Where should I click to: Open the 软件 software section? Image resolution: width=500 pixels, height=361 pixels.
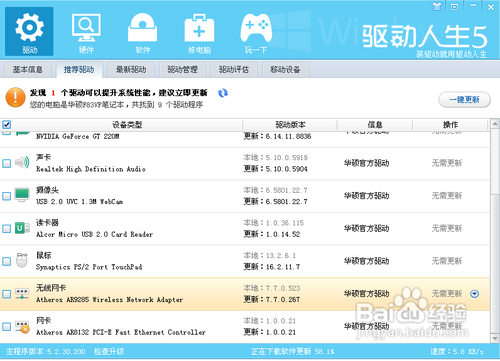click(142, 33)
